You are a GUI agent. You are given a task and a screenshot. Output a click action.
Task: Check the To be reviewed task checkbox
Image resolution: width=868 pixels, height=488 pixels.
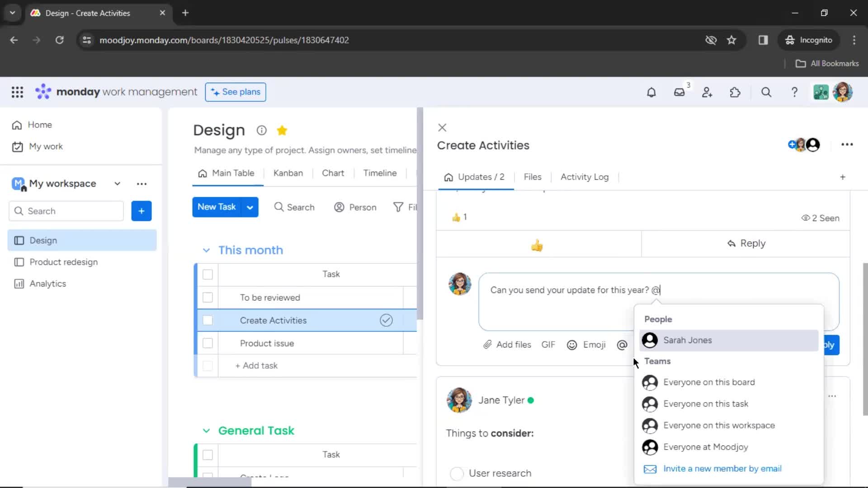pos(208,297)
